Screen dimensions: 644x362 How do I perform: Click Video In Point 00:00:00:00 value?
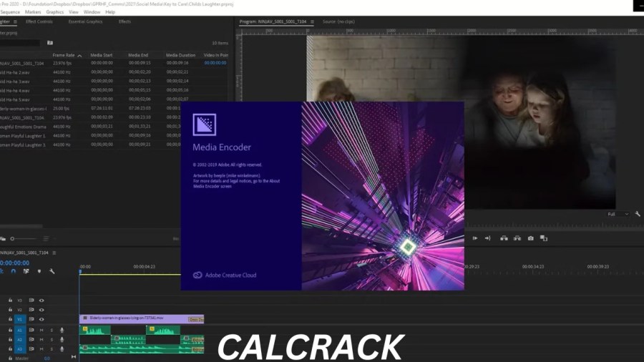[x=215, y=63]
